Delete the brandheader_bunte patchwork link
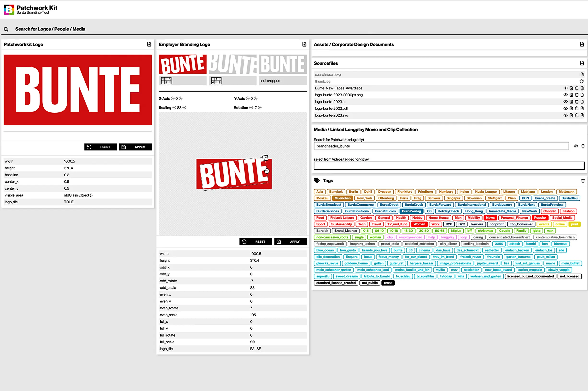588x391 pixels. click(583, 146)
